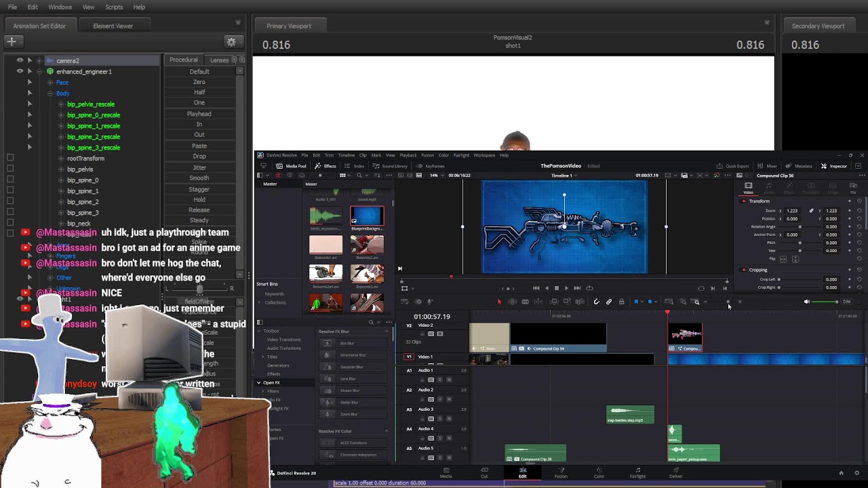Click the Zoom X value field 1.223
868x488 pixels.
click(x=792, y=211)
